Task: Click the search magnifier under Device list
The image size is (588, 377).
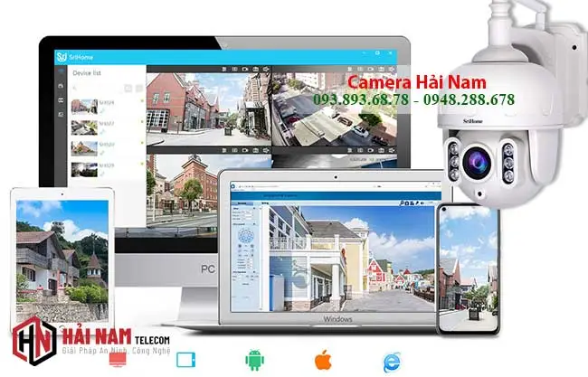Action: click(75, 88)
